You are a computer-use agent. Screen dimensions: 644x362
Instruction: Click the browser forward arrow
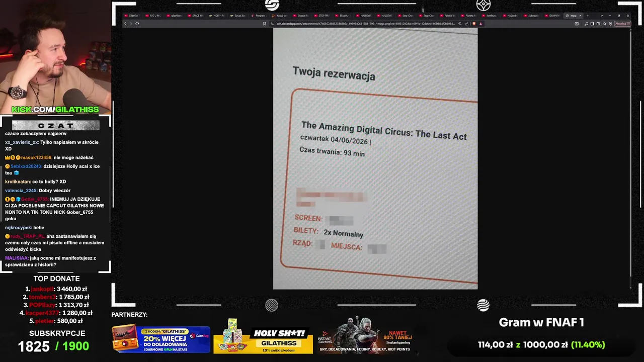[131, 24]
